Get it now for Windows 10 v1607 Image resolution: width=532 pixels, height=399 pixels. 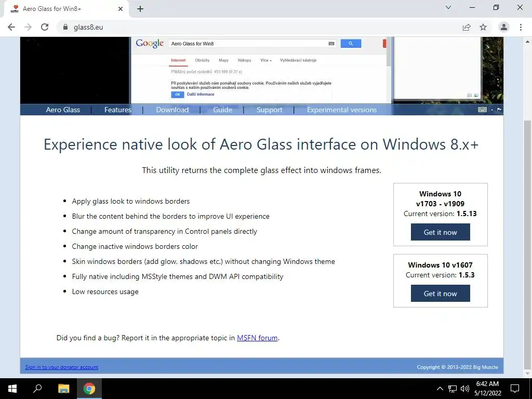point(441,294)
